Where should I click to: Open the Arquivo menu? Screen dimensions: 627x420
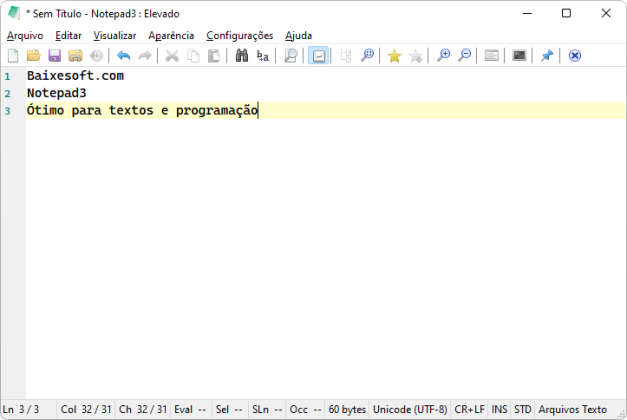pos(25,36)
